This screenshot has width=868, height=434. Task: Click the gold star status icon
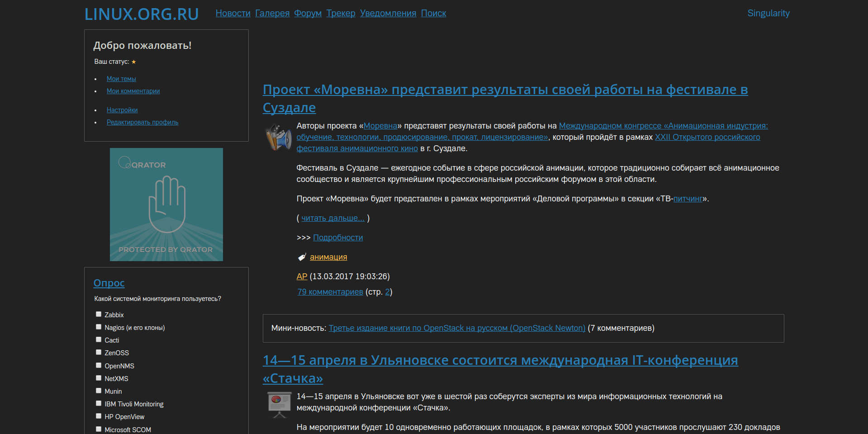[x=133, y=62]
